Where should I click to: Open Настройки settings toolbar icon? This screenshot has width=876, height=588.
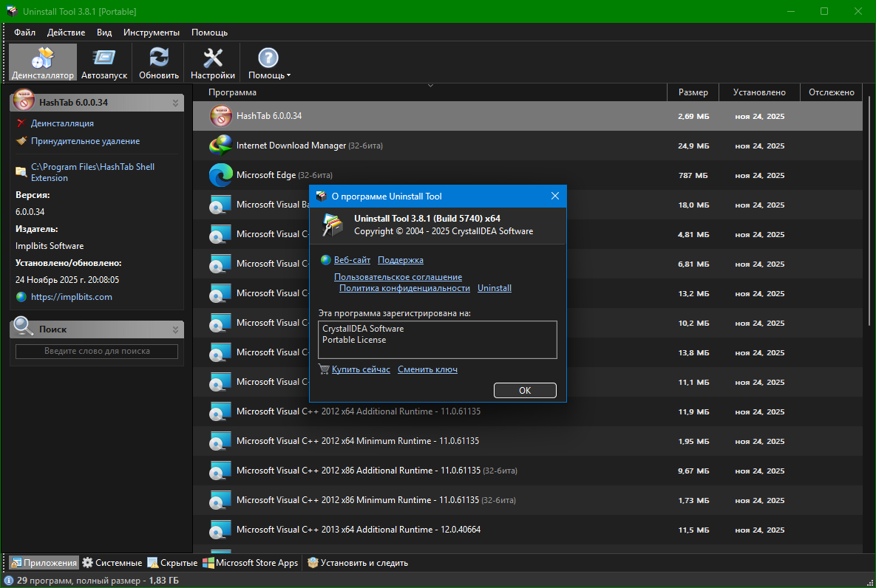point(213,59)
